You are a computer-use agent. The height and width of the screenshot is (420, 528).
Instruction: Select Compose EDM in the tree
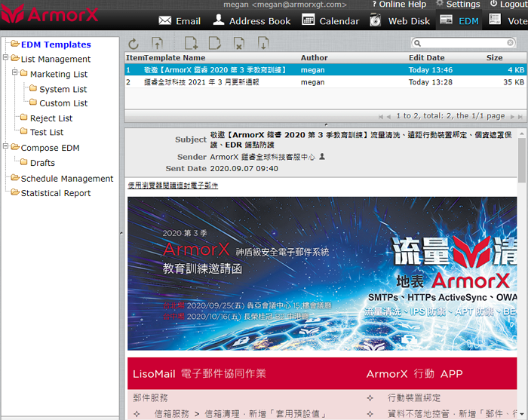click(x=50, y=148)
